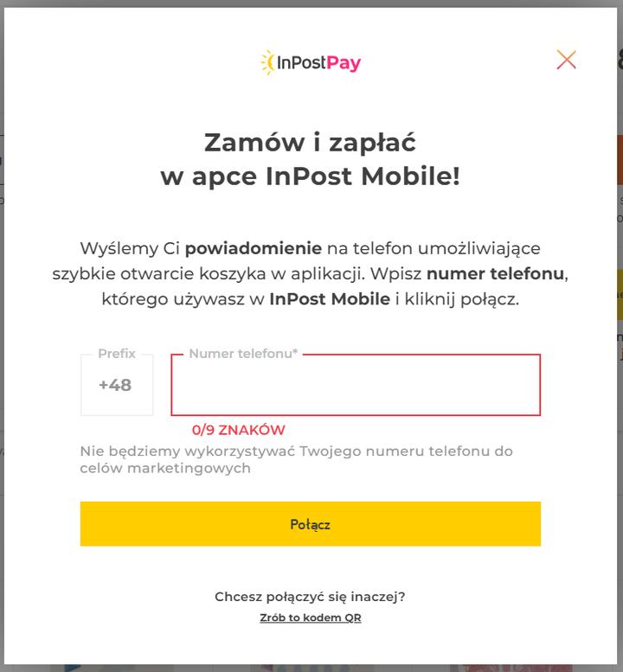
Task: Click the '0/9 ZNAKÓW' character counter
Action: (238, 430)
